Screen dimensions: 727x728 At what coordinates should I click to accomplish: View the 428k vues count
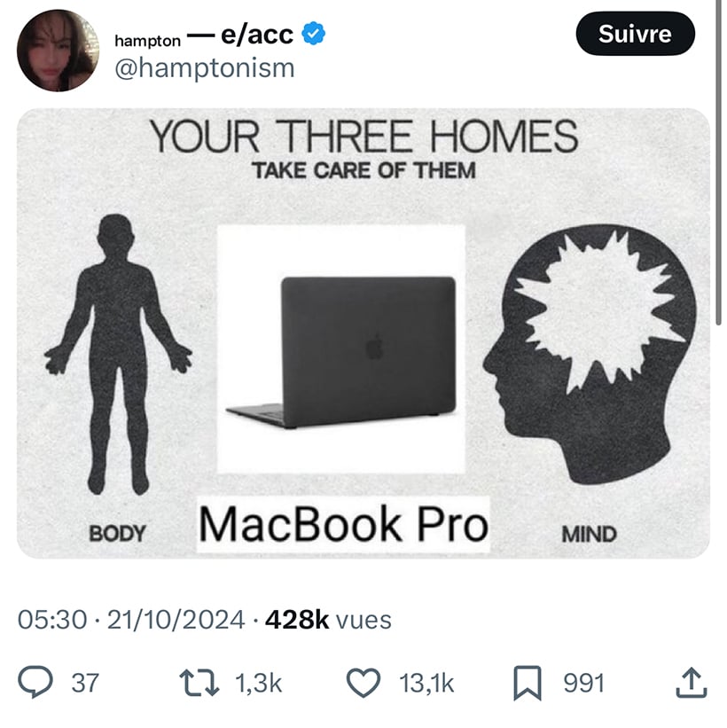click(x=328, y=619)
